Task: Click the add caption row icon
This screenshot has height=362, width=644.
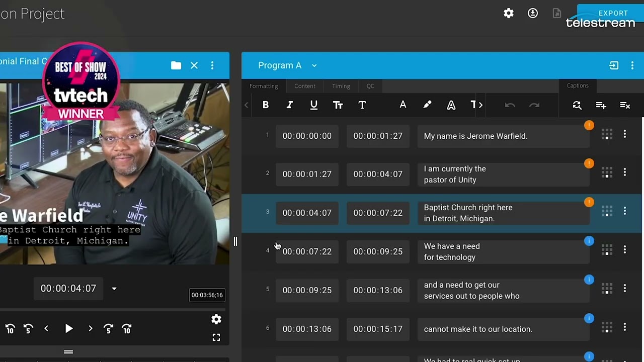Action: coord(601,105)
